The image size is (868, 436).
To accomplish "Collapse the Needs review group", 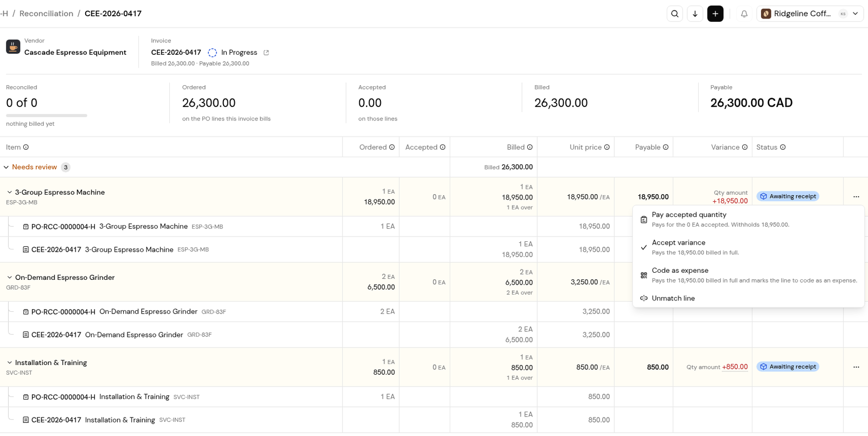I will (x=7, y=167).
